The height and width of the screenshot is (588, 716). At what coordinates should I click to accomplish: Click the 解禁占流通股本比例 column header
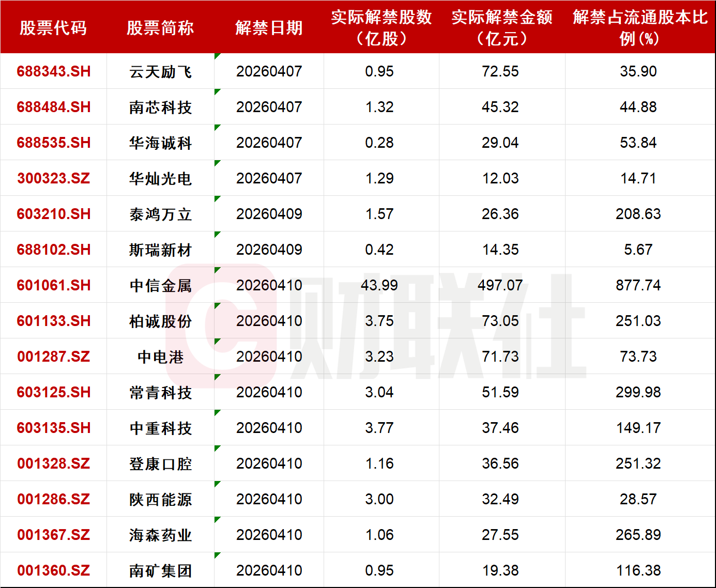[x=639, y=28]
